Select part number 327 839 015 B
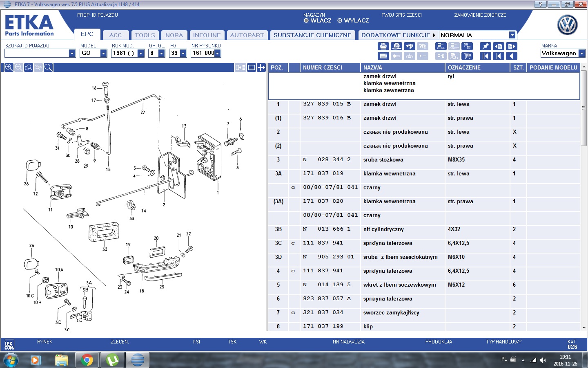 [x=327, y=104]
